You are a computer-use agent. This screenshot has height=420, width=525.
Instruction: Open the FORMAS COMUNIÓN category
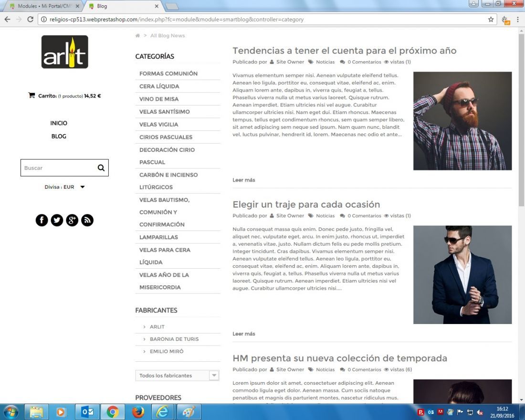pos(168,73)
